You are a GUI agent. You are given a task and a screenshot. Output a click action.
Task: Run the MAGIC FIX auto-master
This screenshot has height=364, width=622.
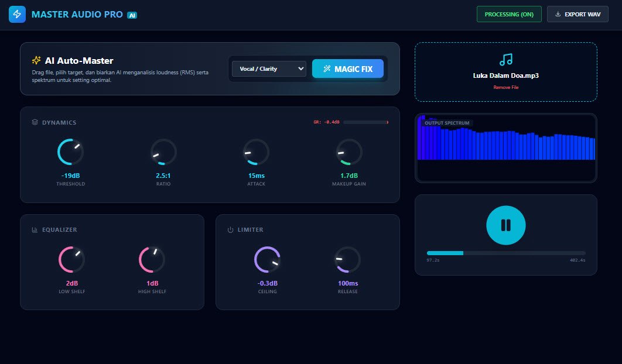click(348, 68)
